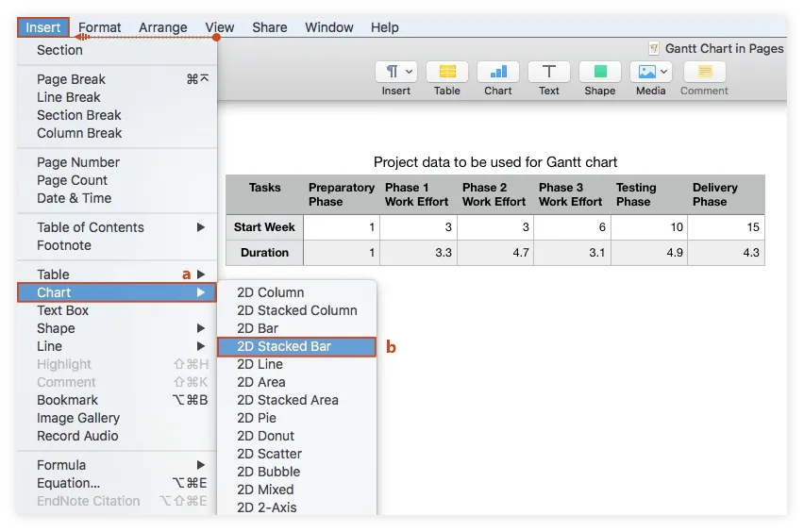Image resolution: width=804 pixels, height=532 pixels.
Task: Click the Insert paragraph toolbar icon
Action: pyautogui.click(x=396, y=72)
